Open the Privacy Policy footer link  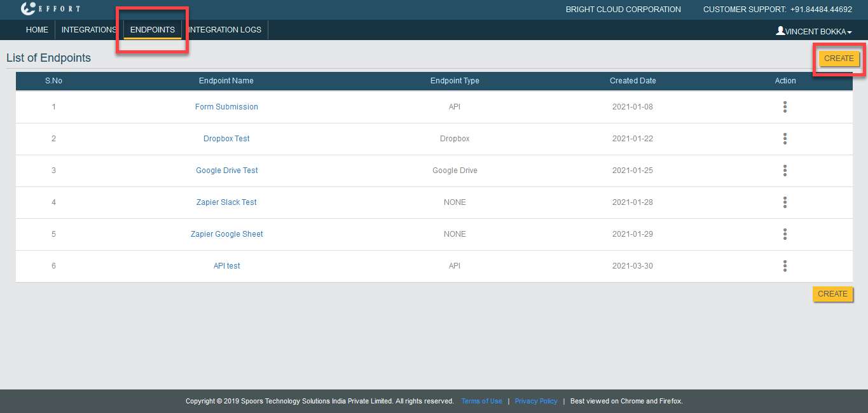535,402
